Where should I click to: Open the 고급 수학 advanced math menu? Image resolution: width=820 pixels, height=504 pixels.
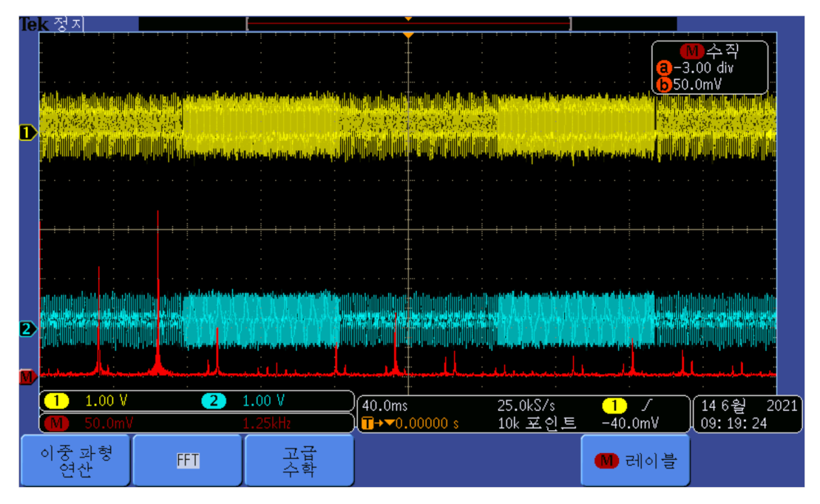click(x=299, y=460)
